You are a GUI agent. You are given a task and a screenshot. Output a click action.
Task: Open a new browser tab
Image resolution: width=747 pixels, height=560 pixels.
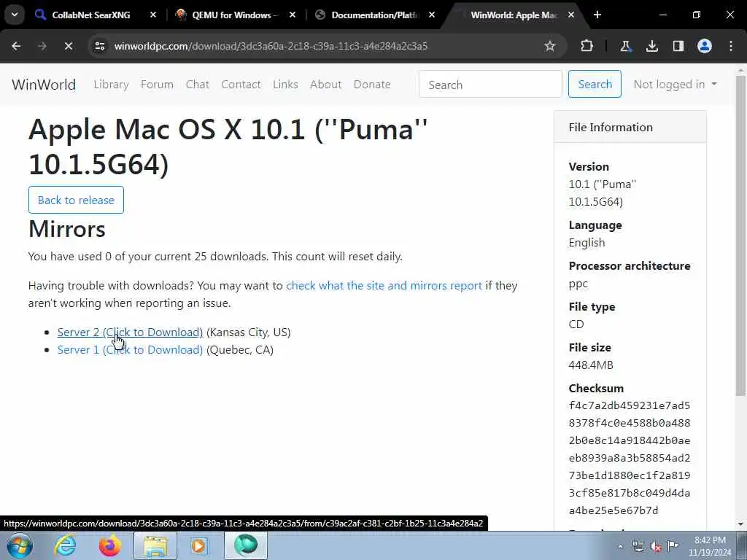pos(597,15)
